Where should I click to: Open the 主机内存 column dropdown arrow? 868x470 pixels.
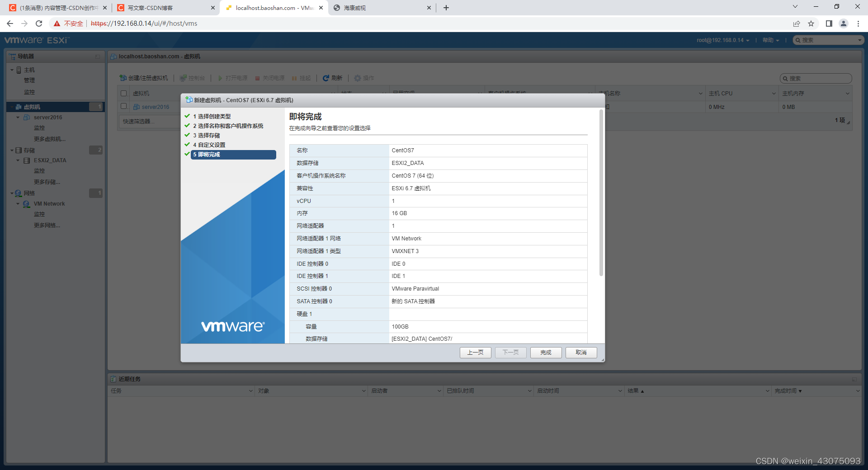(x=847, y=94)
